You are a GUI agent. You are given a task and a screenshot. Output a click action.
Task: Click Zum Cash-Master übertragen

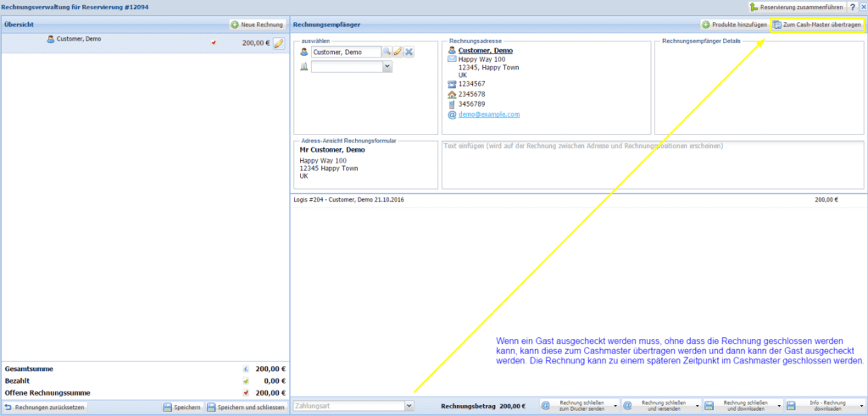tap(817, 25)
